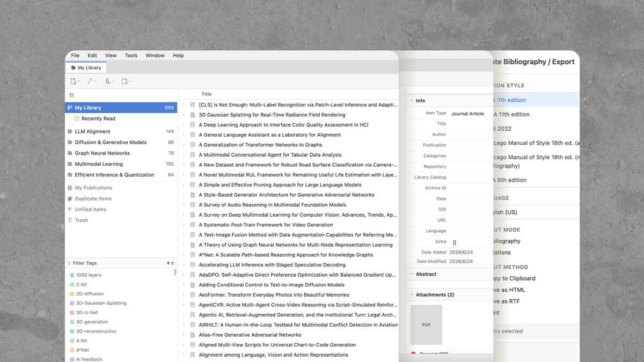Collapse the Info section in item pane
The image size is (644, 362).
[412, 100]
